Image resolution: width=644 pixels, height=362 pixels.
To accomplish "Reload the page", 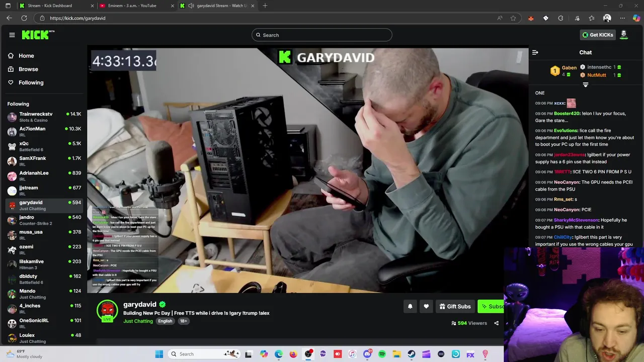I will point(24,18).
